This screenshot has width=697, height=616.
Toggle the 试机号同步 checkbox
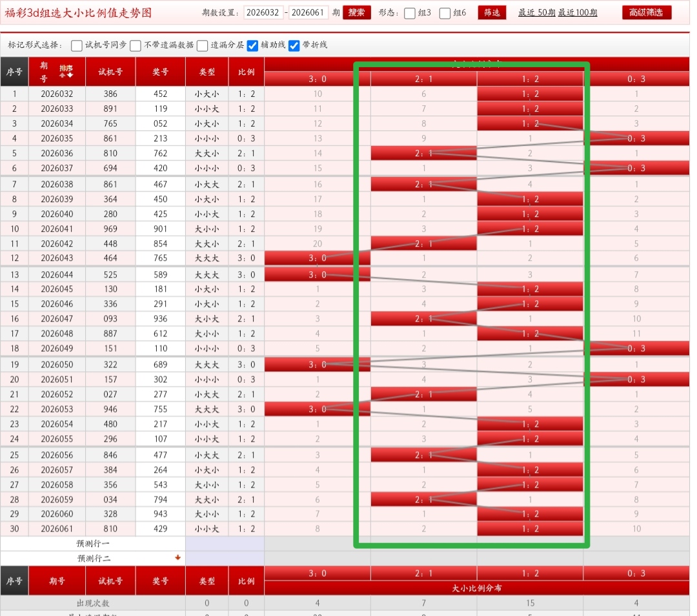coord(77,45)
